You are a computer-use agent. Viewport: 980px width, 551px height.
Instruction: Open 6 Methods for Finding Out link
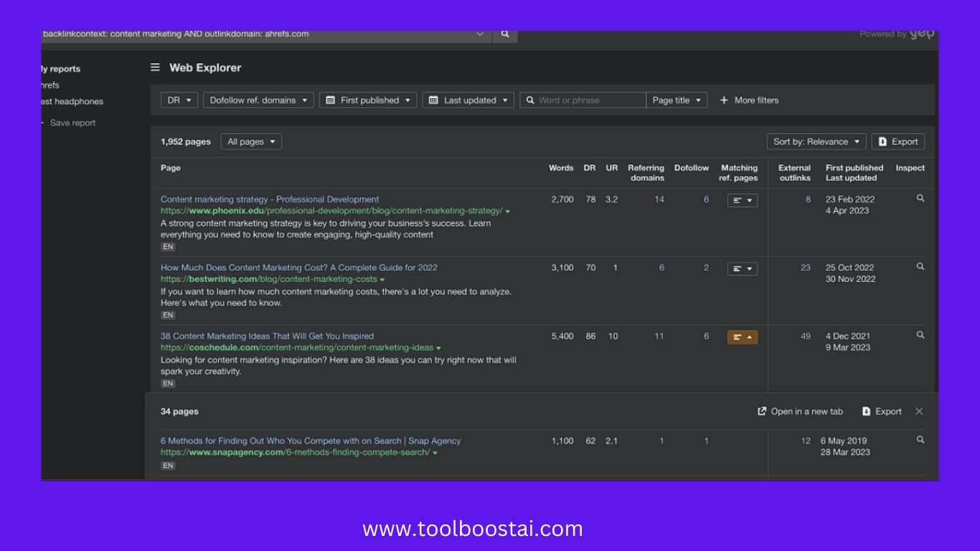tap(311, 441)
